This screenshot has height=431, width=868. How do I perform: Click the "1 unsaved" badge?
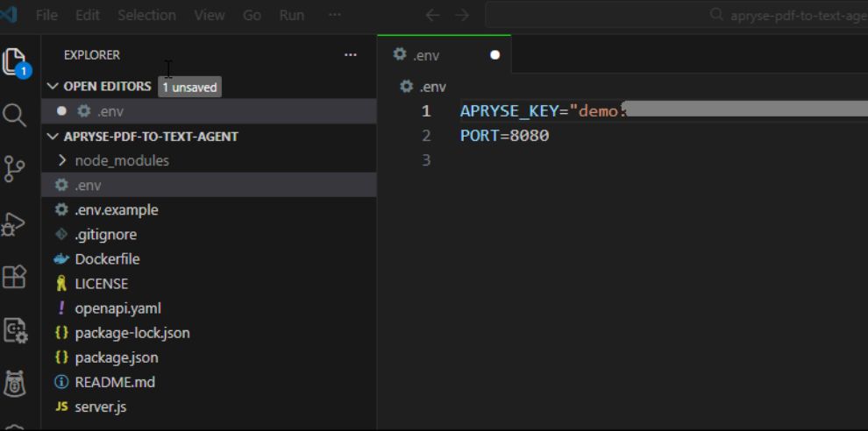(190, 87)
